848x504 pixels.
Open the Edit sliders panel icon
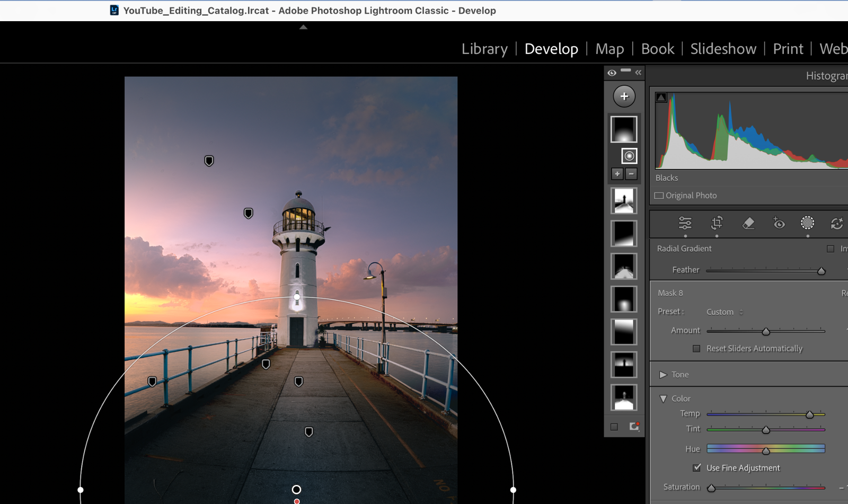pyautogui.click(x=685, y=223)
